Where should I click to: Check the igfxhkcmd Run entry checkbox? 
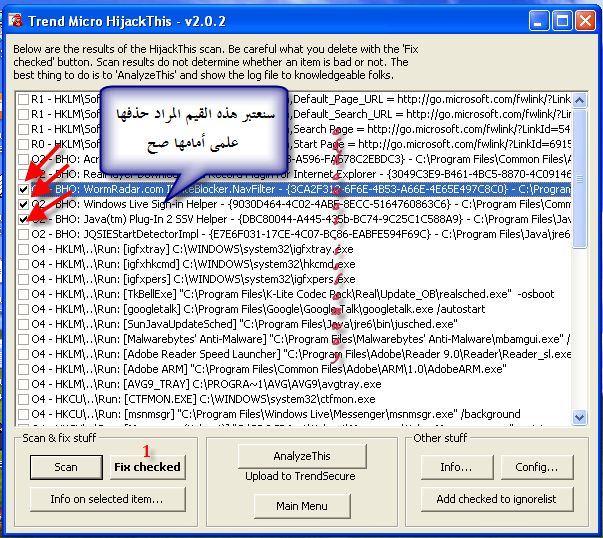click(x=23, y=264)
